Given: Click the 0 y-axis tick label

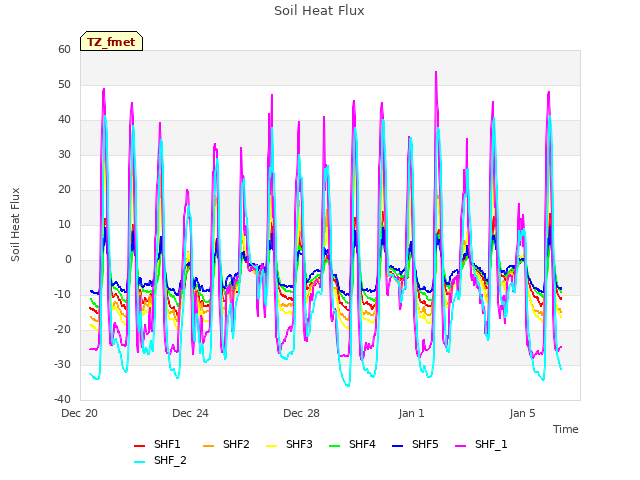Looking at the screenshot, I should click(68, 260).
